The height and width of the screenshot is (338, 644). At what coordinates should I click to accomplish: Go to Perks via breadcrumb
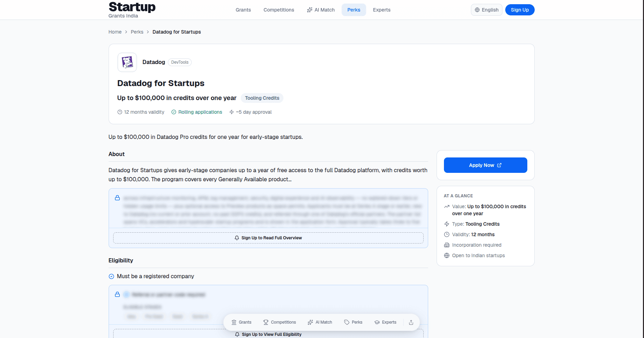click(x=137, y=32)
